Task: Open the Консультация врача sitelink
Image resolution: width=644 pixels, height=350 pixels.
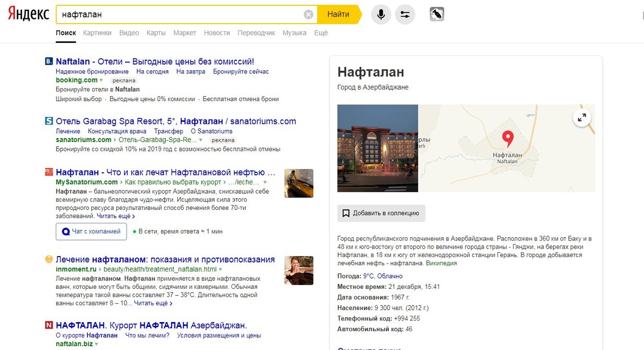Action: click(x=117, y=132)
